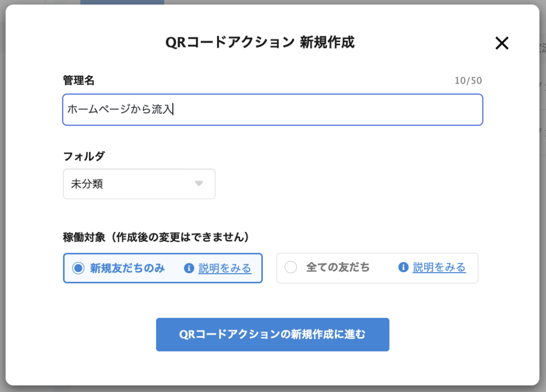
Task: Click the 新規友だちのみ label text
Action: [x=127, y=268]
